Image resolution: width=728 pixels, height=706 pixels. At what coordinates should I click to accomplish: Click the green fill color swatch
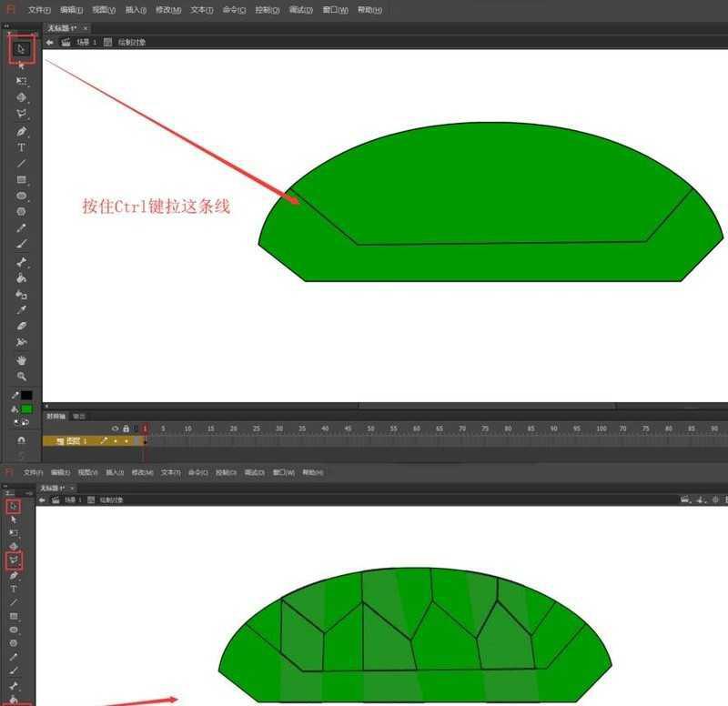coord(26,408)
